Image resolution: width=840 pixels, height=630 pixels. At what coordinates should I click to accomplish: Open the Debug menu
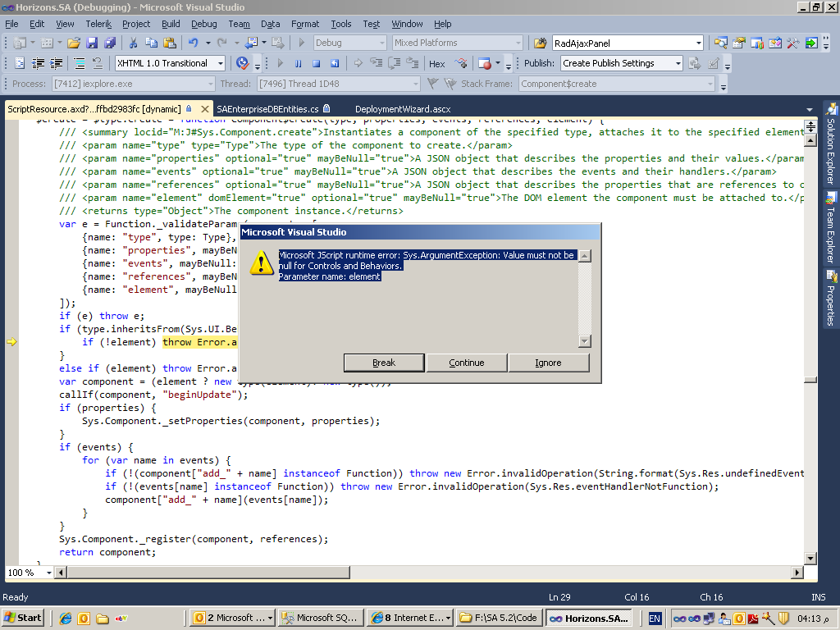204,24
